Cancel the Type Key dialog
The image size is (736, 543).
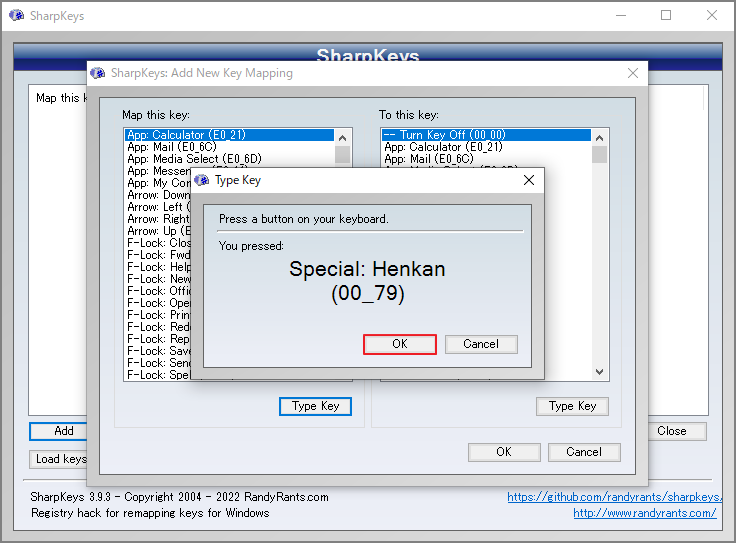[481, 344]
